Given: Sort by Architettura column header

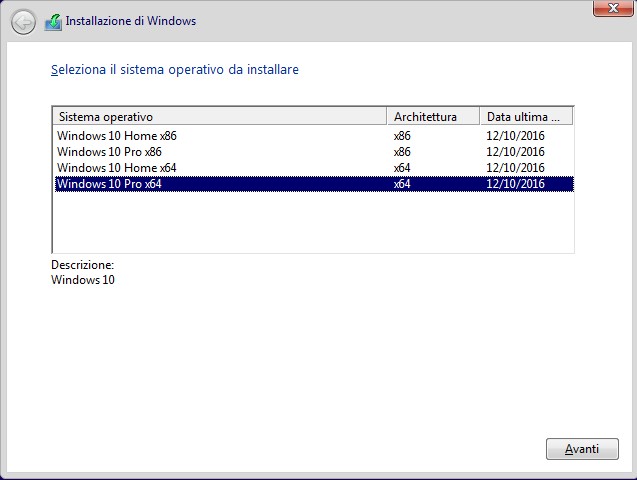Looking at the screenshot, I should (x=433, y=117).
